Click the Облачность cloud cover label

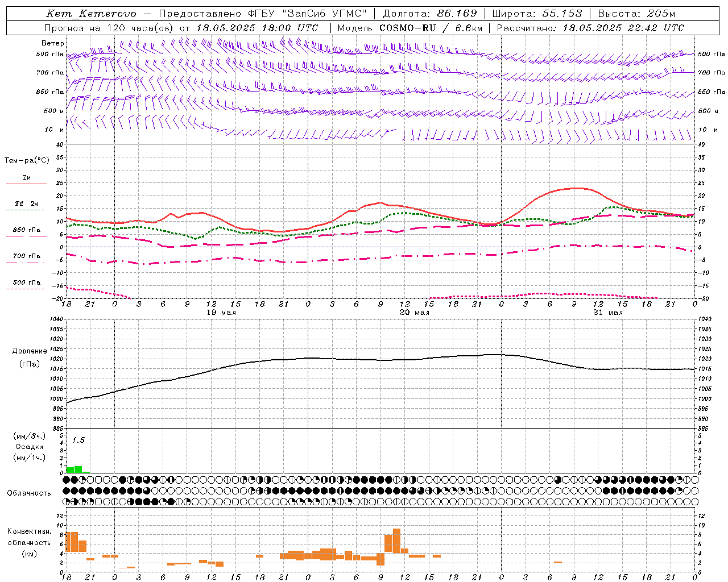(x=29, y=493)
